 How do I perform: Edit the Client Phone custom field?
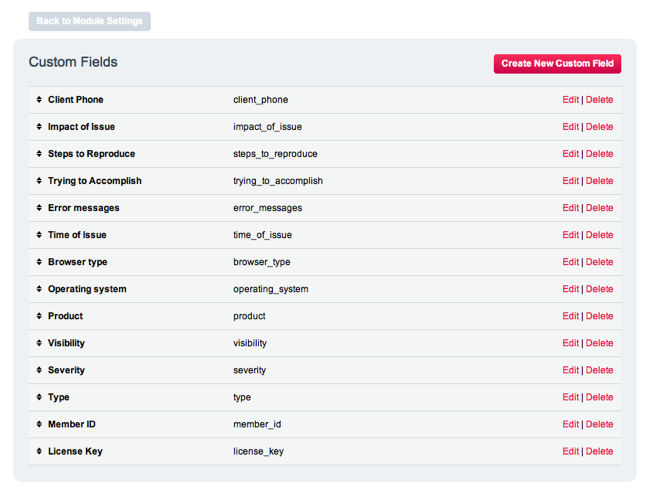point(570,100)
